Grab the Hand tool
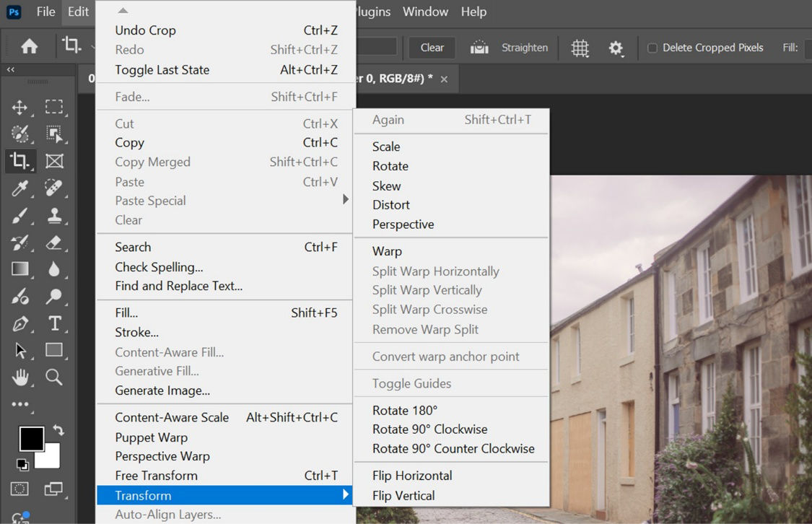This screenshot has height=524, width=812. [20, 377]
